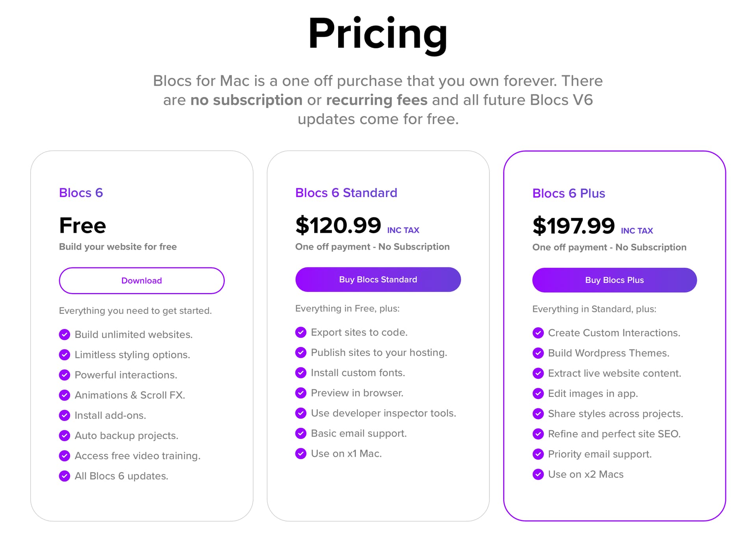Click checkmark icon beside Build unlimited websites
Image resolution: width=756 pixels, height=549 pixels.
tap(65, 334)
